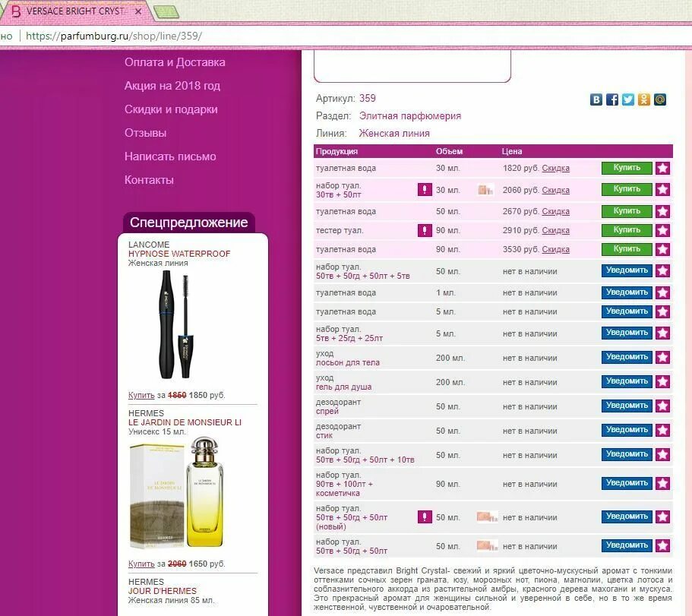Image resolution: width=692 pixels, height=616 pixels.
Task: Buy the 90 мл tester for 2910 руб
Action: (x=626, y=230)
